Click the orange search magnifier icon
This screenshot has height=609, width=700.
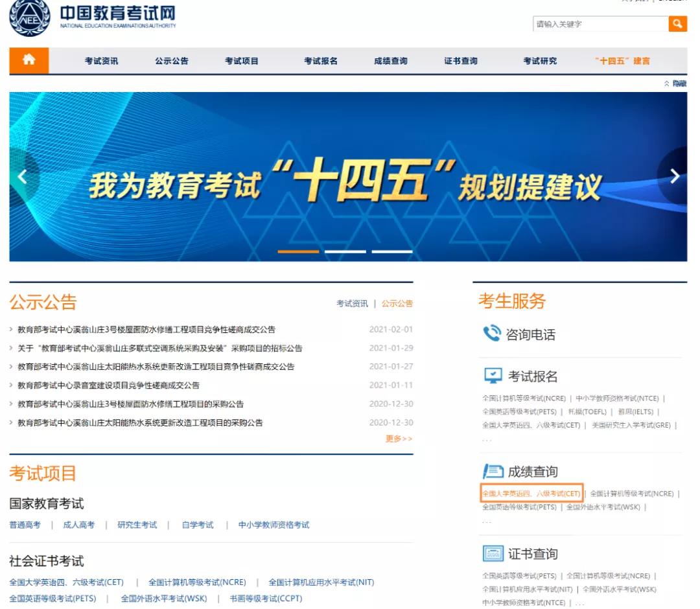click(x=678, y=24)
